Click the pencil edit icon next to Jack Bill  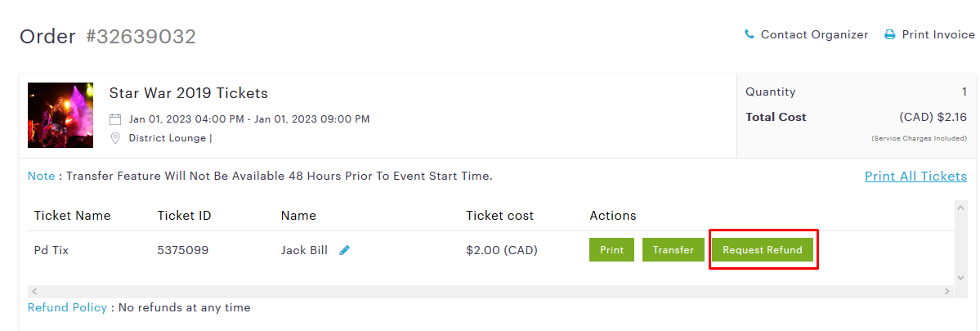[344, 250]
